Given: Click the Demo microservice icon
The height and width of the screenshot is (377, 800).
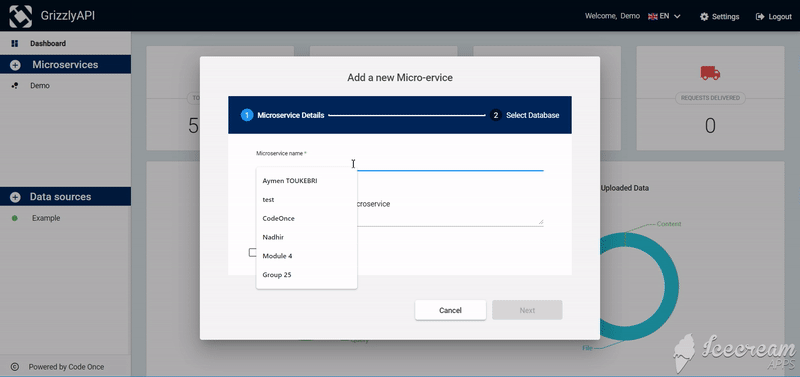Looking at the screenshot, I should click(15, 86).
